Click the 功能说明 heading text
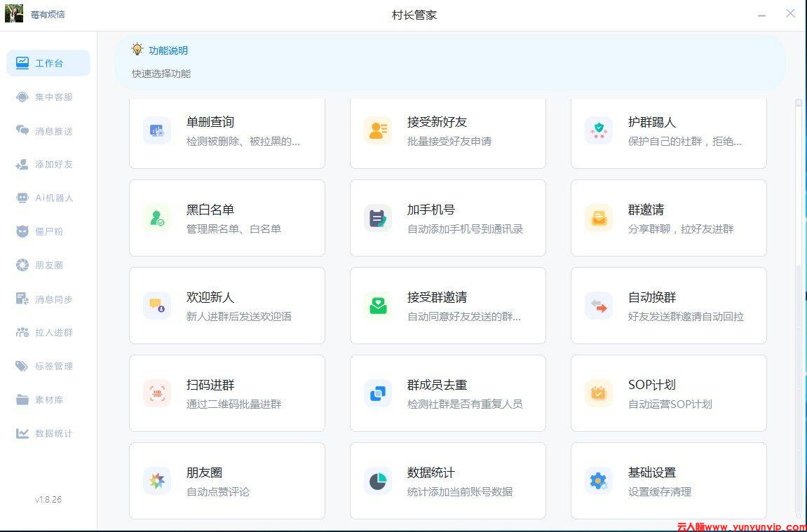The width and height of the screenshot is (807, 532). [x=168, y=50]
